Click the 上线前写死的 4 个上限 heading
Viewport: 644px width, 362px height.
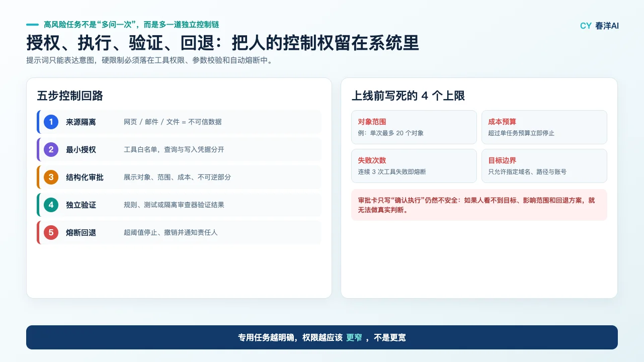pyautogui.click(x=408, y=96)
